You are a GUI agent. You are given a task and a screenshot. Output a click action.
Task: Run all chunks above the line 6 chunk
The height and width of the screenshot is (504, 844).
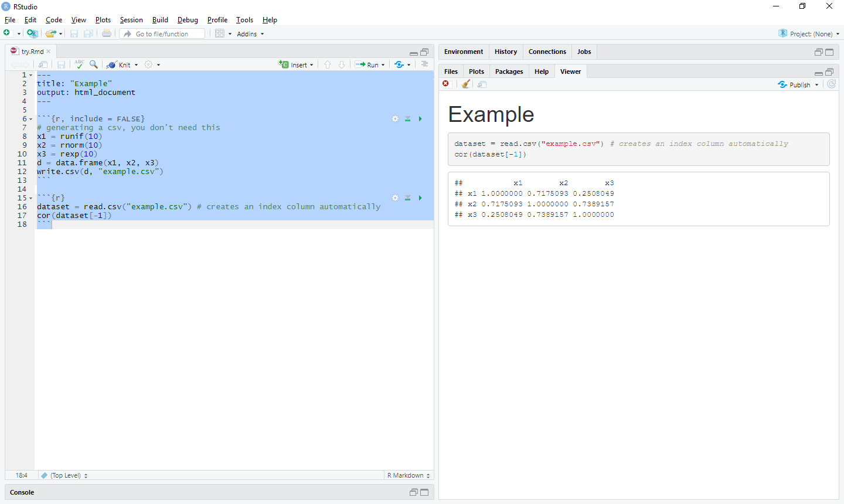pos(408,118)
